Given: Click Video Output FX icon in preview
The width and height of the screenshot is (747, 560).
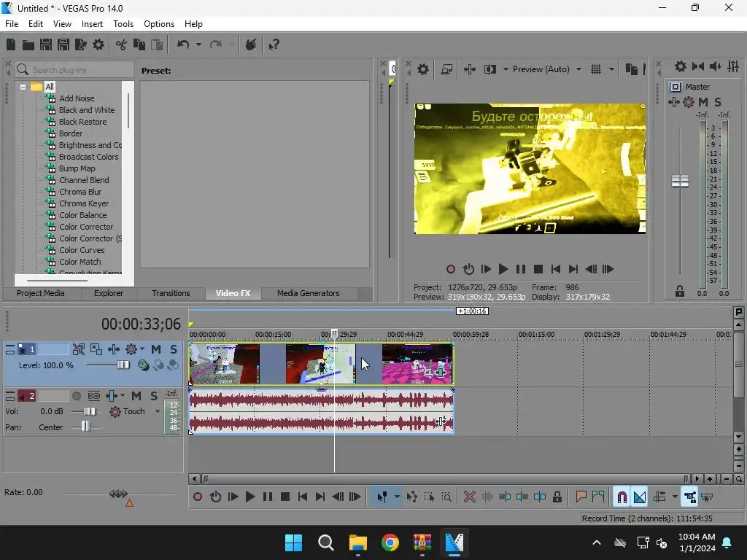Looking at the screenshot, I should click(x=469, y=69).
